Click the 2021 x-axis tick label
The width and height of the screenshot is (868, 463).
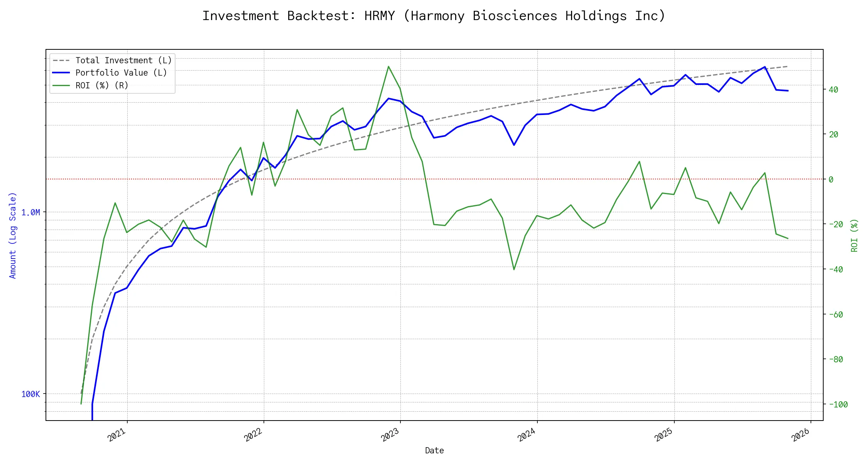(x=117, y=435)
